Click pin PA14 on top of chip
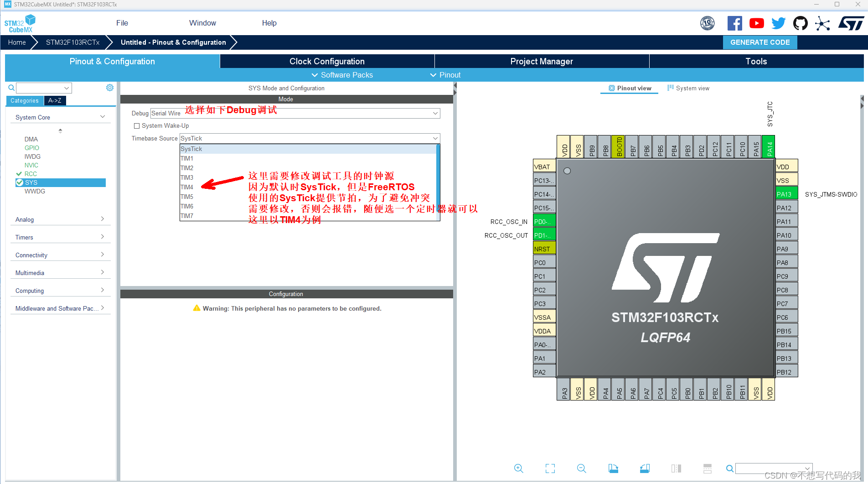Screen dimensions: 868x484 (x=769, y=147)
